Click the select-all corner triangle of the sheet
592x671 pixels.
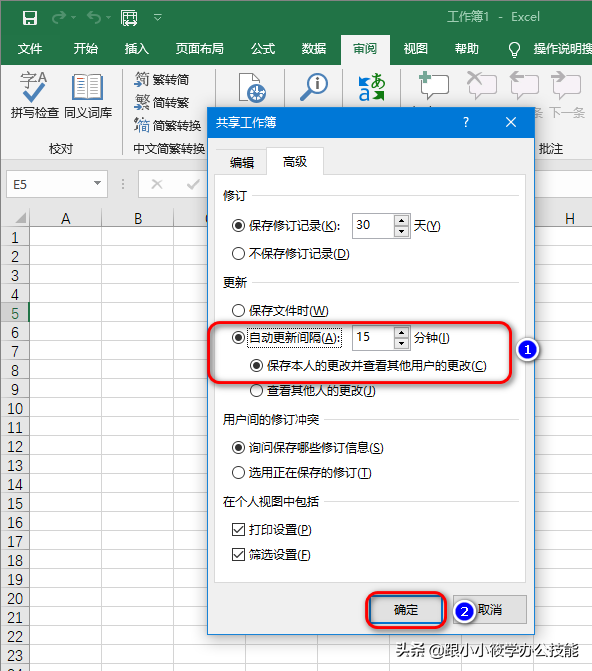pyautogui.click(x=21, y=218)
